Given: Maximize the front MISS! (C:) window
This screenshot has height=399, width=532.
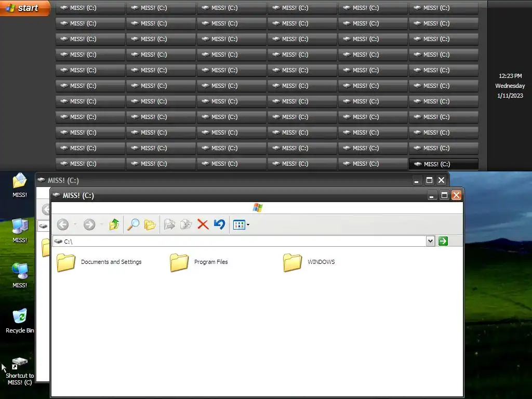Looking at the screenshot, I should (x=444, y=195).
